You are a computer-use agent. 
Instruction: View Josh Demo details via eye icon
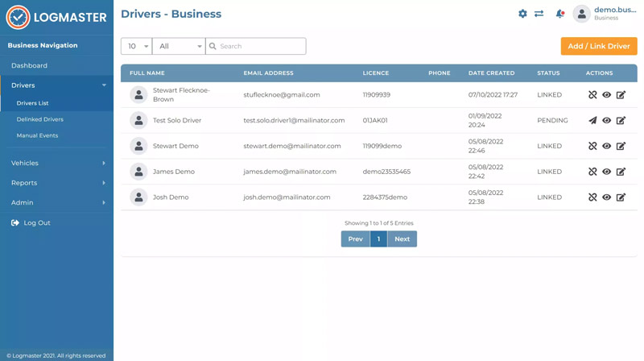pos(607,197)
